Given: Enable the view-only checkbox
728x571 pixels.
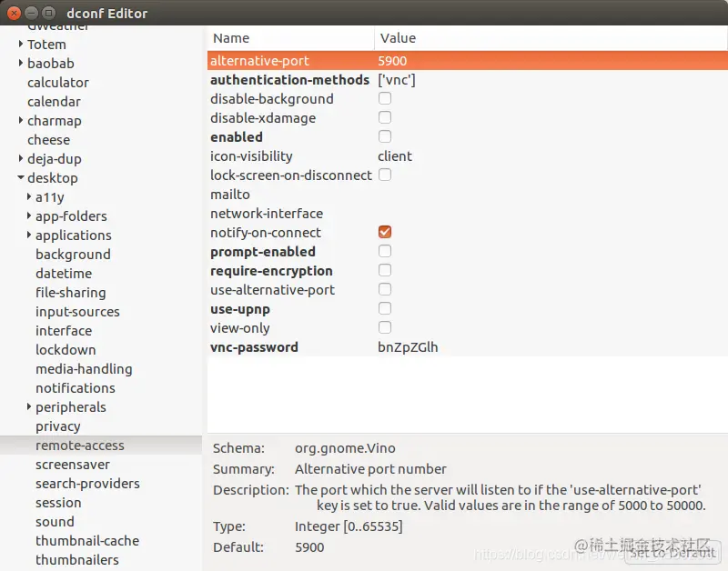Looking at the screenshot, I should pos(384,327).
